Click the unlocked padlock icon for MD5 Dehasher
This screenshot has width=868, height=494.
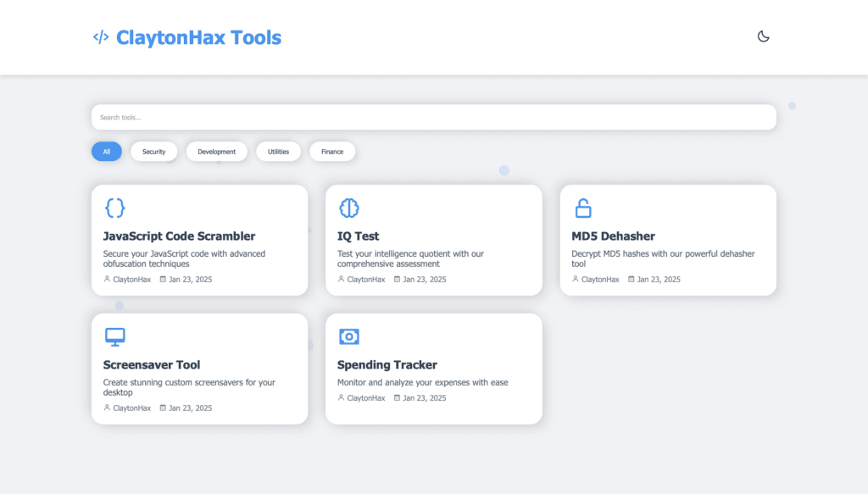point(583,208)
